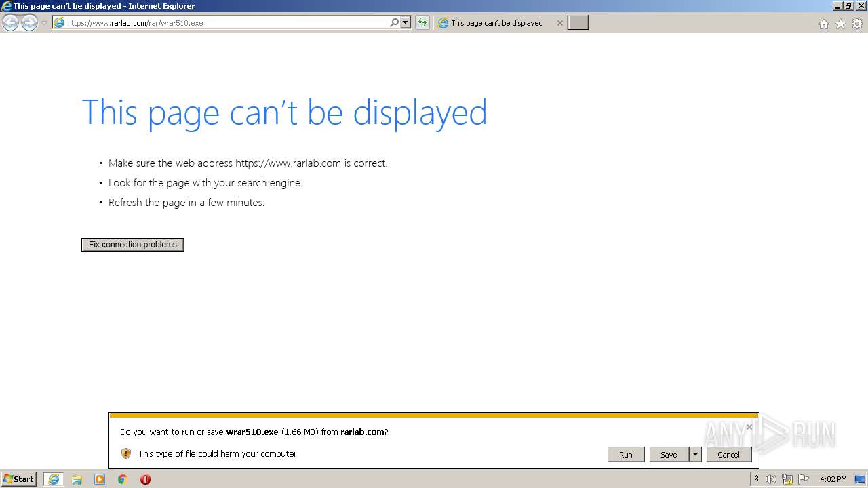Go forward using the Forward arrow button
This screenshot has height=488, width=868.
29,23
